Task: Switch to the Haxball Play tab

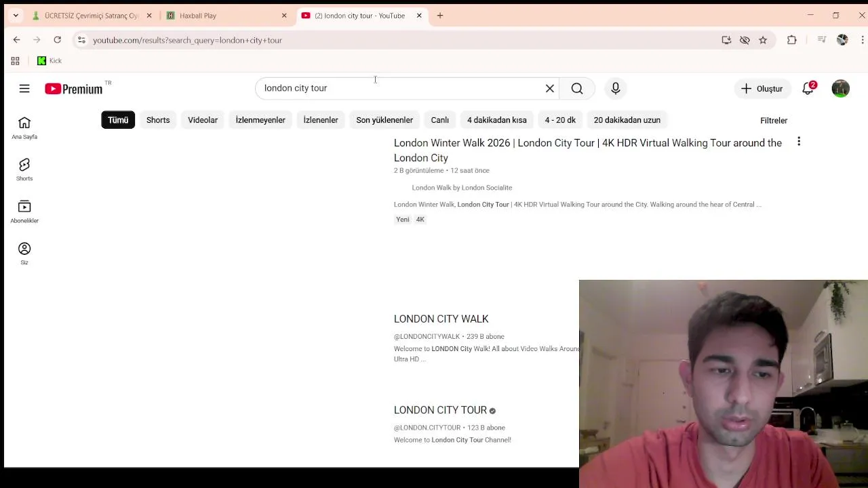Action: pyautogui.click(x=227, y=16)
